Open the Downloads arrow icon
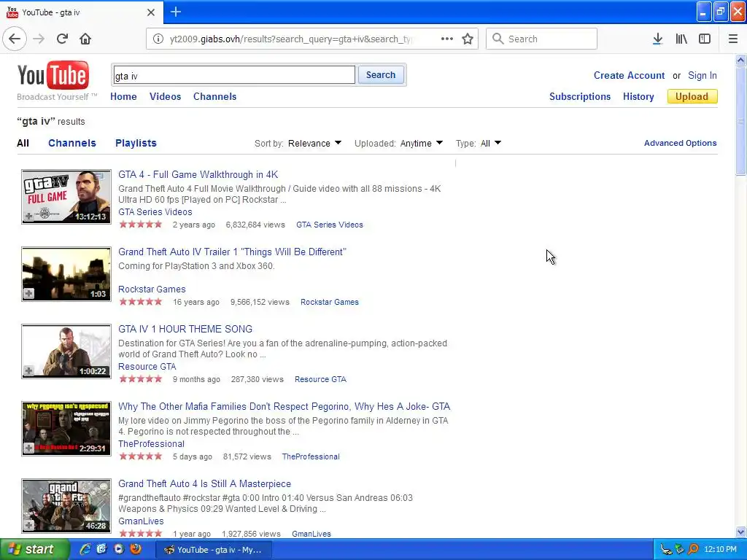This screenshot has width=747, height=560. pos(658,39)
